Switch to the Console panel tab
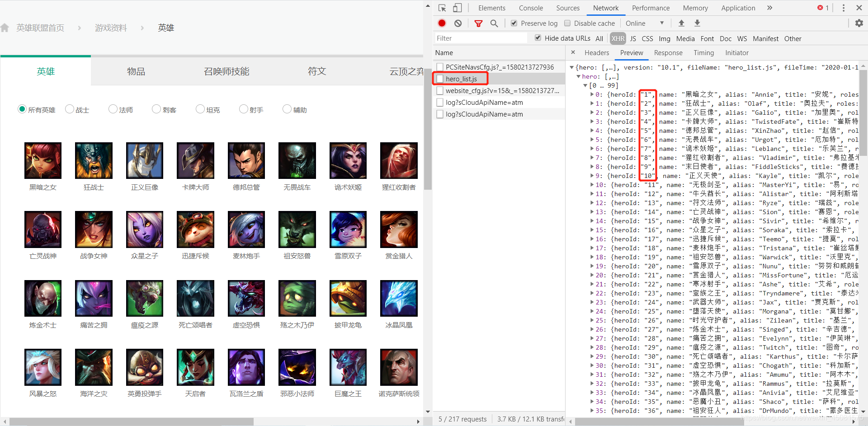The image size is (868, 426). (531, 8)
